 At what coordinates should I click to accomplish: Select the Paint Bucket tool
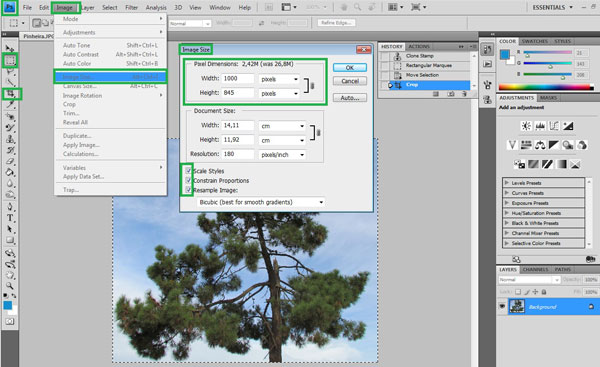[x=10, y=172]
